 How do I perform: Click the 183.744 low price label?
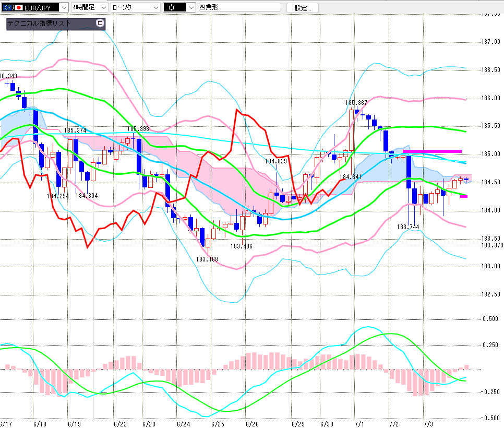(408, 227)
